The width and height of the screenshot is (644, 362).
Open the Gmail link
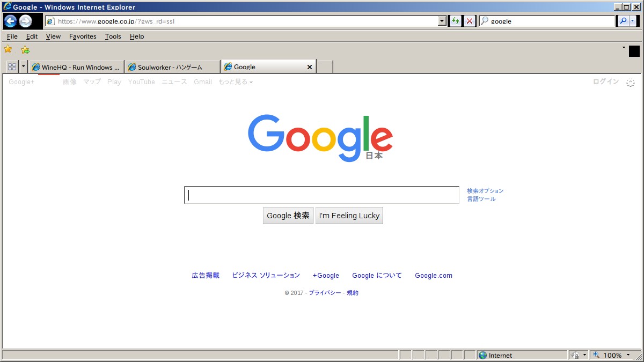pos(203,82)
